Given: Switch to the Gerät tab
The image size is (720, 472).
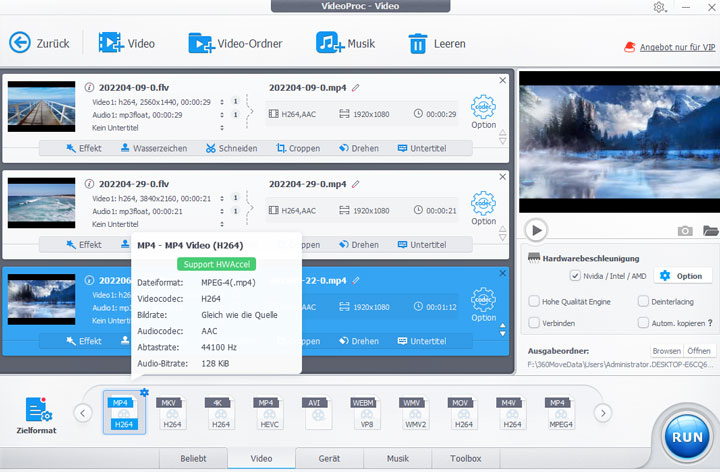Looking at the screenshot, I should [328, 459].
